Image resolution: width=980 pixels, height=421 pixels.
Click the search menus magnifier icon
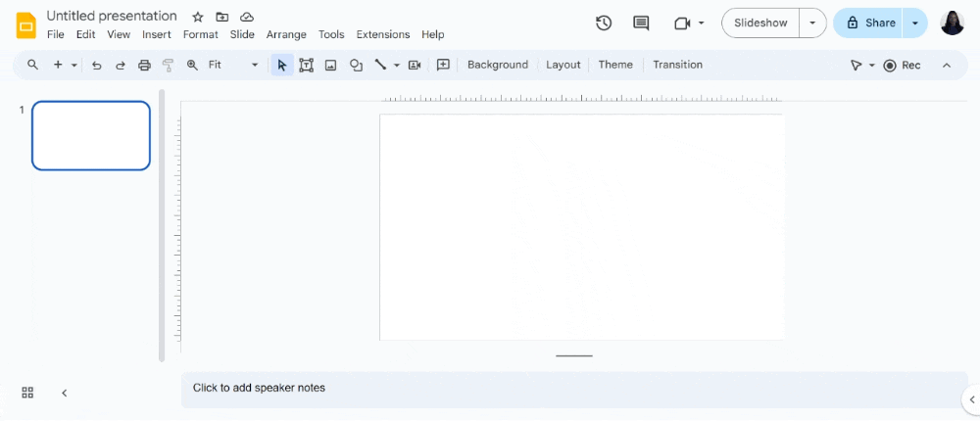coord(32,65)
